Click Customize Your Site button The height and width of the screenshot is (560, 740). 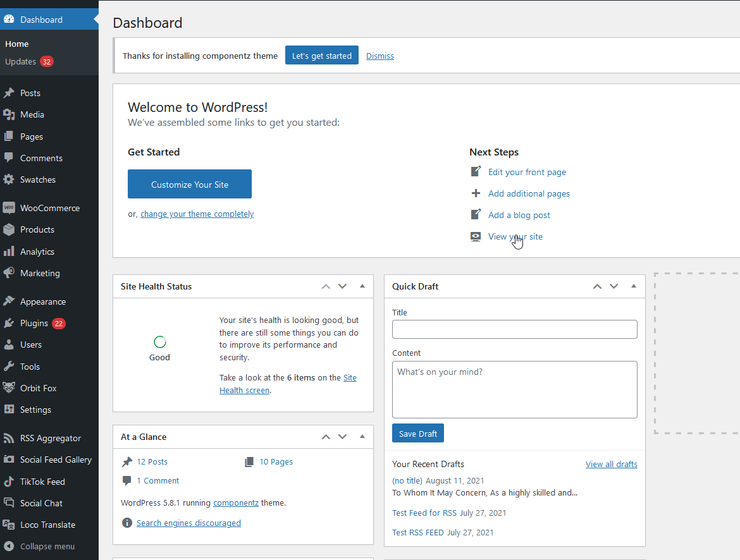pyautogui.click(x=190, y=184)
